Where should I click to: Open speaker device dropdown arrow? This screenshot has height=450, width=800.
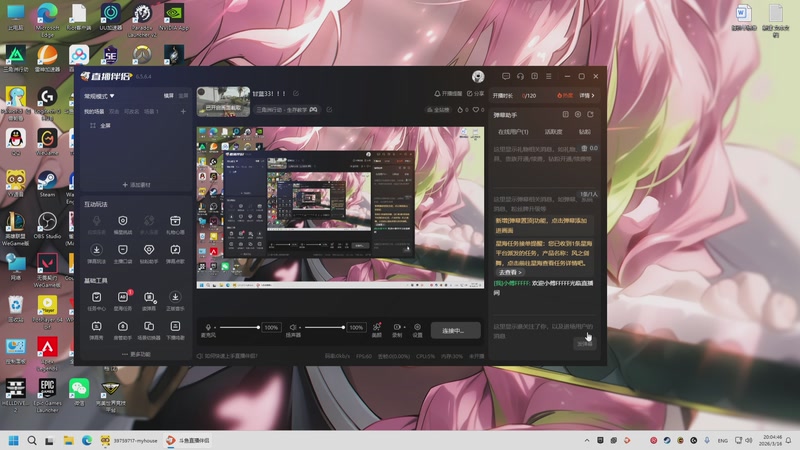[300, 328]
